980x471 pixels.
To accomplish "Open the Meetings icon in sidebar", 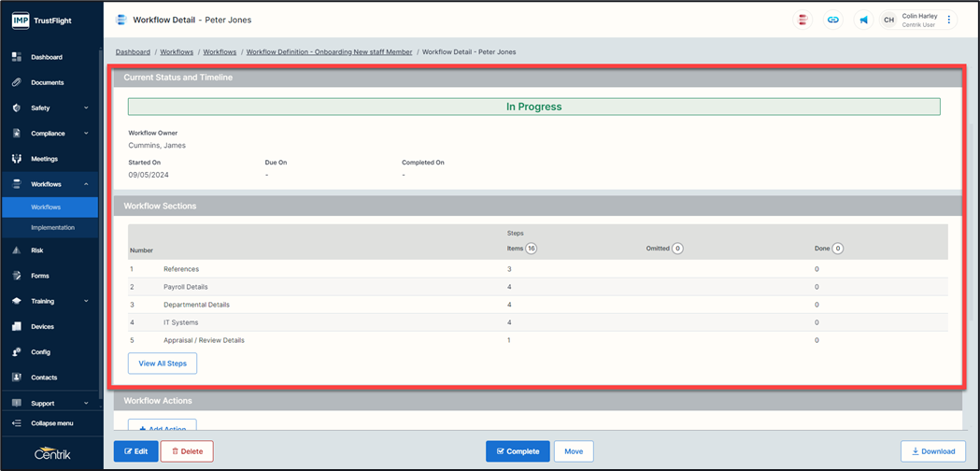I will pos(17,159).
